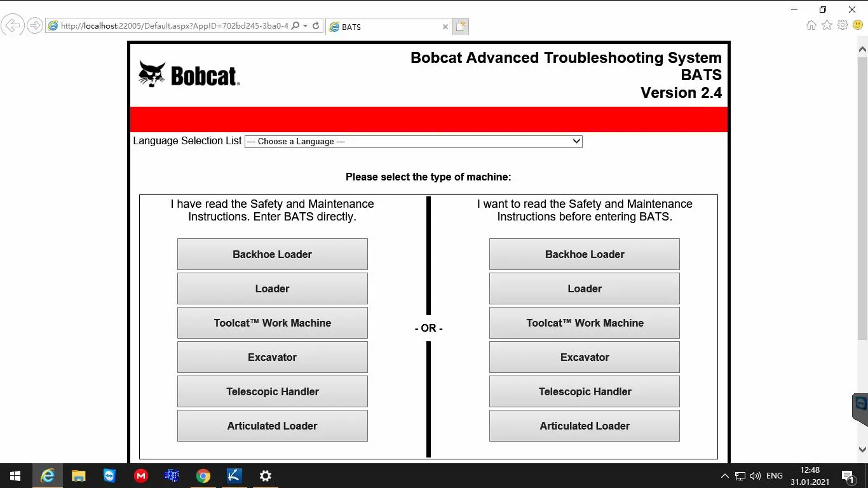Open Internet Explorer's Tools gear icon

pyautogui.click(x=843, y=25)
